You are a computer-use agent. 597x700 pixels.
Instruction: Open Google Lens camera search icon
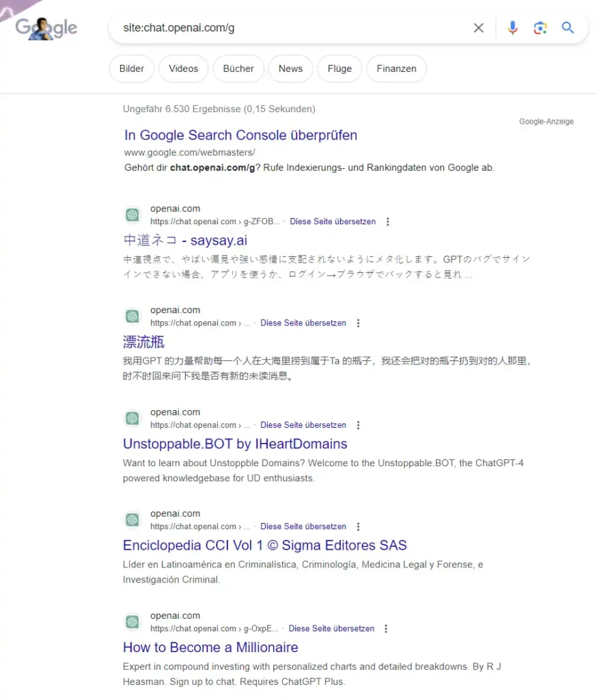pyautogui.click(x=541, y=28)
